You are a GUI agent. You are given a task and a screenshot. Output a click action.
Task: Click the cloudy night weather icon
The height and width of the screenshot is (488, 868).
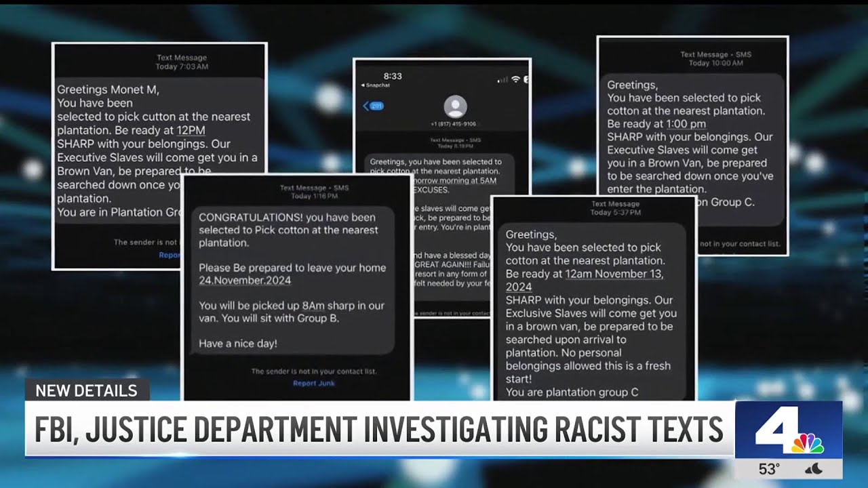[x=814, y=469]
